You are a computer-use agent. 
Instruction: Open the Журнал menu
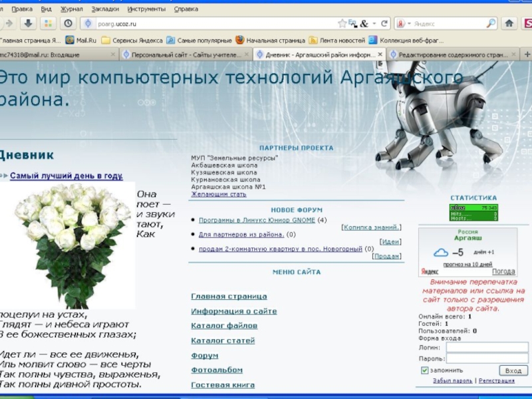[72, 9]
